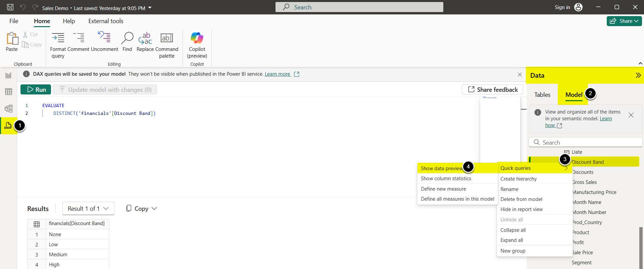Open the Share dropdown button

pos(624,21)
